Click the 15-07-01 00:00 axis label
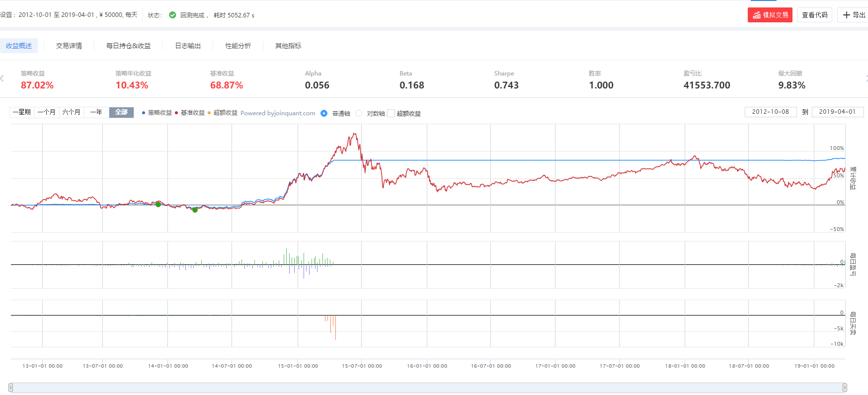Image resolution: width=868 pixels, height=395 pixels. [362, 366]
